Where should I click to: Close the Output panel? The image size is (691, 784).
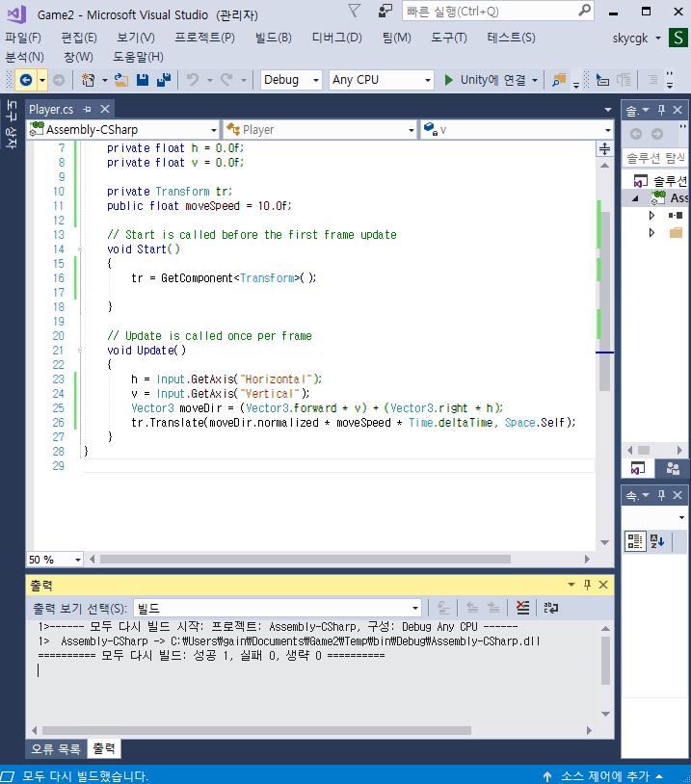click(x=603, y=585)
